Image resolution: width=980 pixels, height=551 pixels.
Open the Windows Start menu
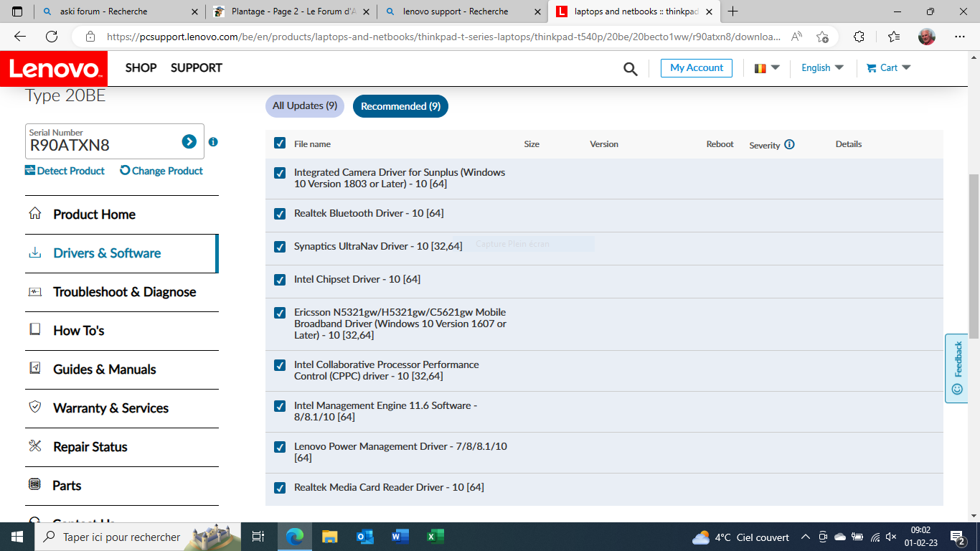click(17, 537)
